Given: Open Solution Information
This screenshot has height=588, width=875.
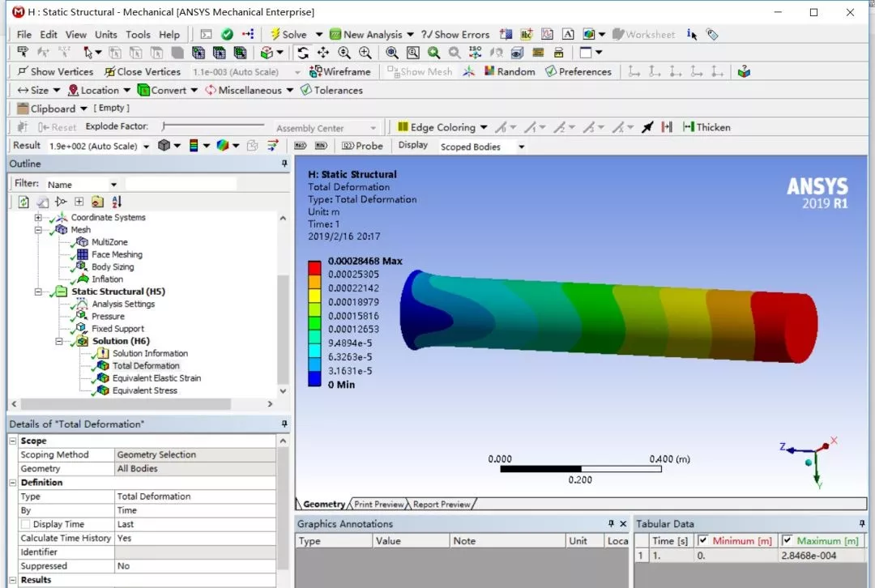Looking at the screenshot, I should 150,353.
